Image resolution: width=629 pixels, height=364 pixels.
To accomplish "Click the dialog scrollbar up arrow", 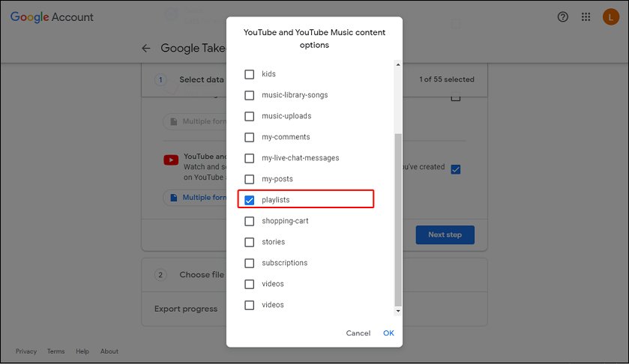I will (398, 64).
